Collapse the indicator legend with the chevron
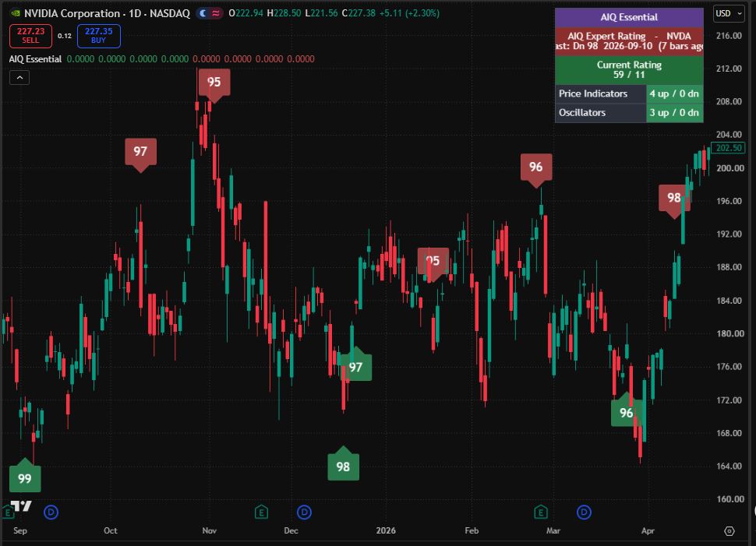Viewport: 756px width, 546px height. tap(19, 78)
